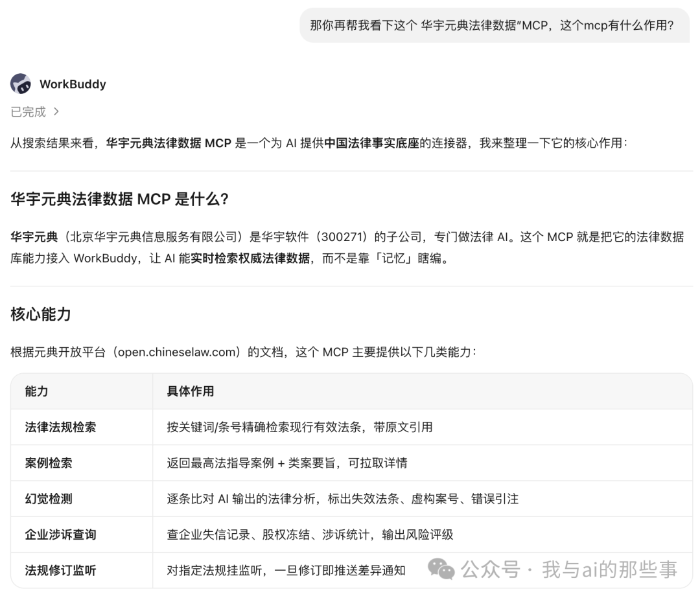This screenshot has height=598, width=700.
Task: Click the 核心能力 heading
Action: tap(41, 314)
